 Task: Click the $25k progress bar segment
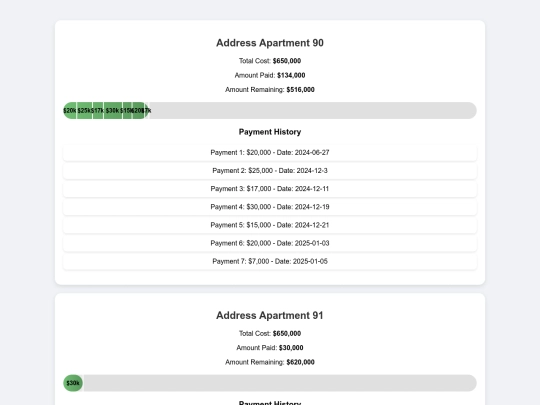pyautogui.click(x=84, y=111)
